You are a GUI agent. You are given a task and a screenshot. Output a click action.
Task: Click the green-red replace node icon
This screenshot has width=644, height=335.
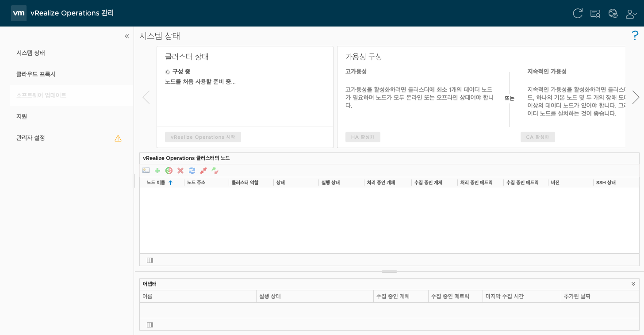click(x=215, y=171)
